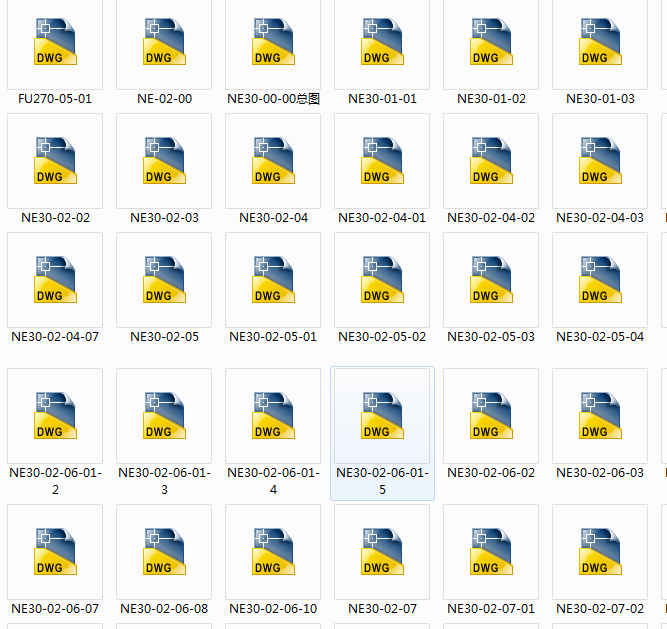Select the NE30-02-06-01-4 file icon
This screenshot has width=667, height=629.
point(273,416)
